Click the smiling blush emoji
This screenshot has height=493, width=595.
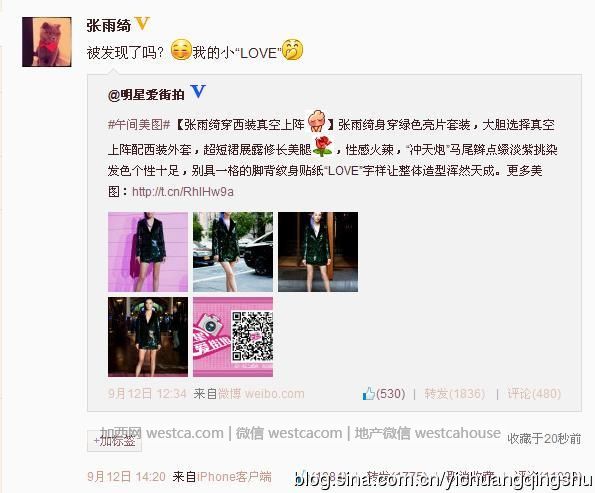point(181,50)
